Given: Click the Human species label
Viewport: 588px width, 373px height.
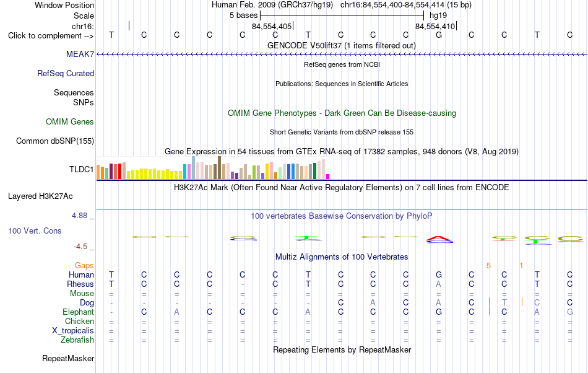Looking at the screenshot, I should click(x=81, y=275).
